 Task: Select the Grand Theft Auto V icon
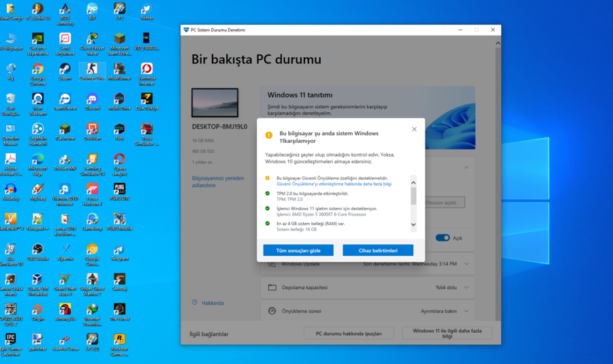pyautogui.click(x=65, y=284)
